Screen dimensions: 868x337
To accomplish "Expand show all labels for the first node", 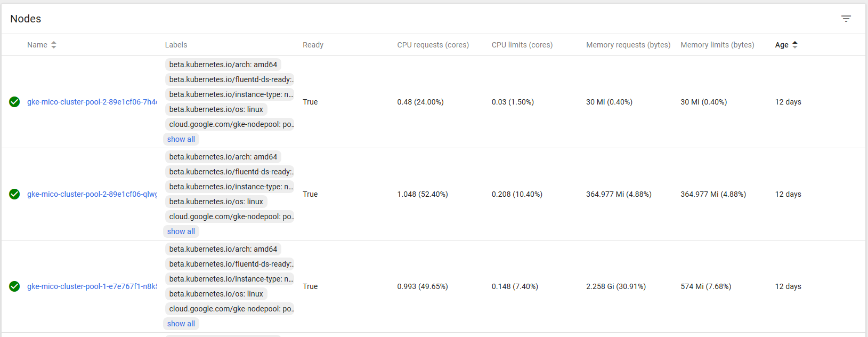I will [181, 139].
